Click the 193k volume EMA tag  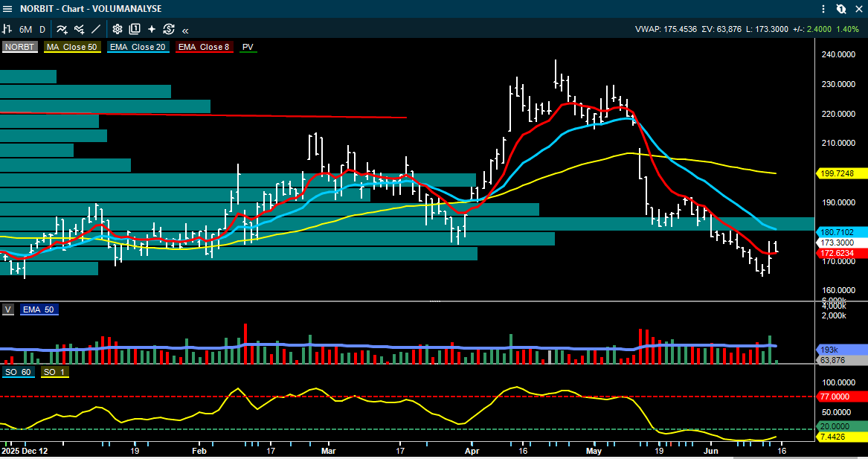click(841, 350)
